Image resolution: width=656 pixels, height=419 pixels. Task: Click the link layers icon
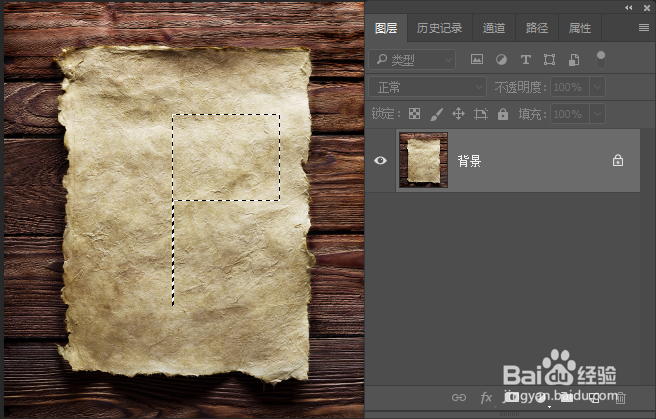coord(459,397)
